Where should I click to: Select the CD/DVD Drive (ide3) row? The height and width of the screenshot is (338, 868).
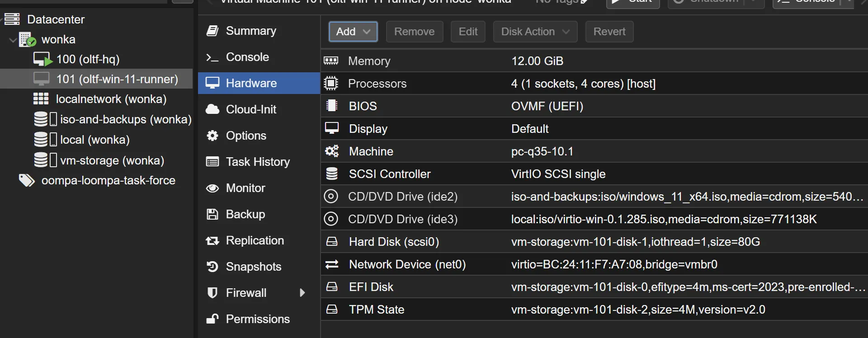pos(594,219)
